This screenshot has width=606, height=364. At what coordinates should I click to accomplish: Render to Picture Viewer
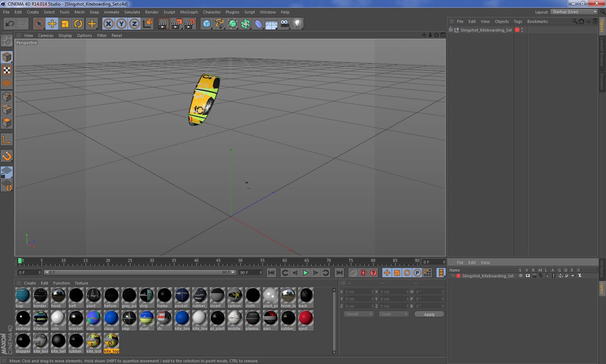coord(176,24)
